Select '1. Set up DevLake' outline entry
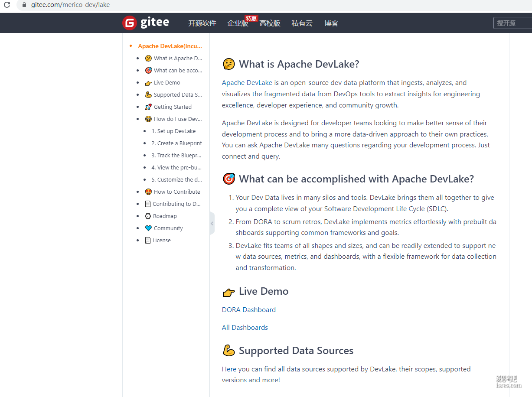 (x=173, y=131)
